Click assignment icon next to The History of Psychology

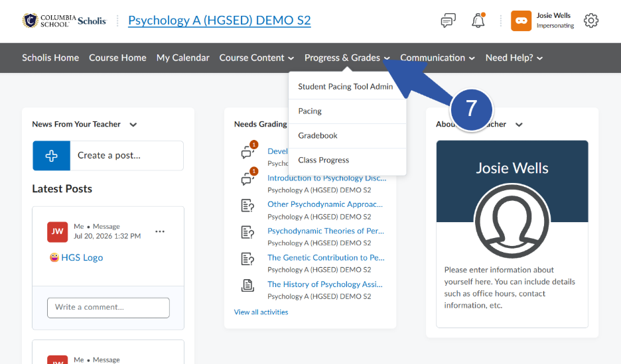click(x=247, y=285)
